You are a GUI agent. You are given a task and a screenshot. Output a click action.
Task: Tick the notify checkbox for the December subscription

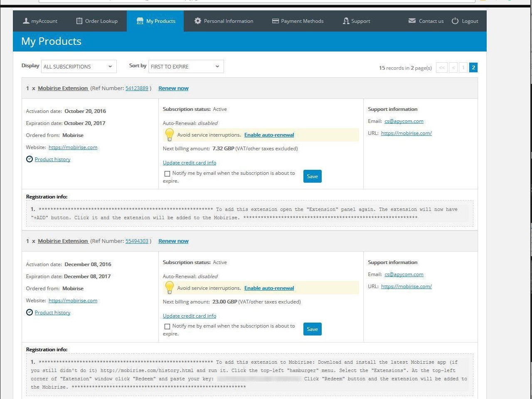[167, 326]
